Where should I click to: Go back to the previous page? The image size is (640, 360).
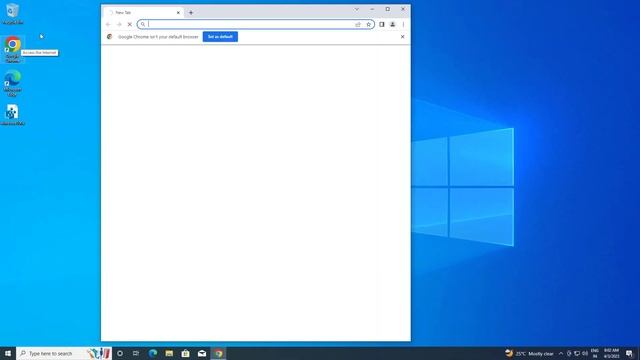point(108,24)
